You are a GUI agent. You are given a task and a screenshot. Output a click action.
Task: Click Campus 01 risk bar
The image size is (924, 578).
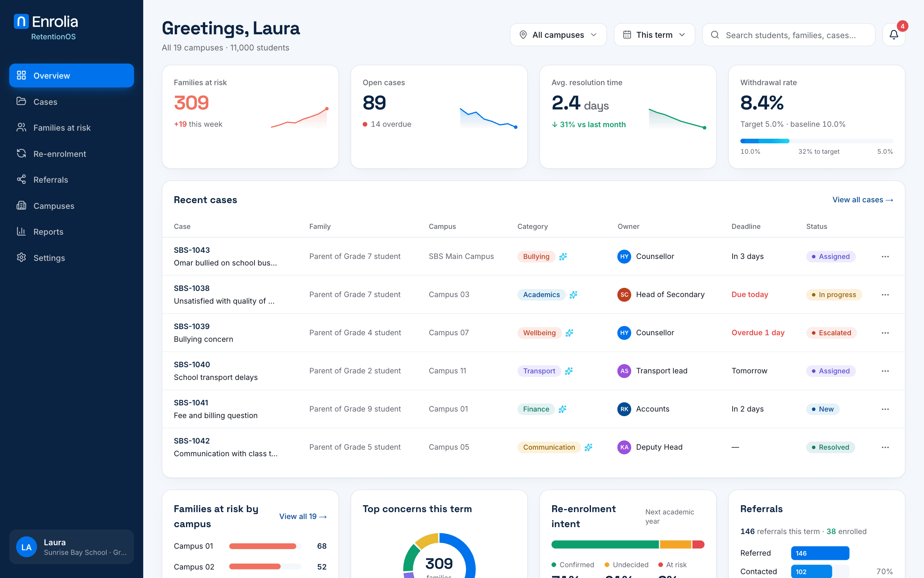coord(265,546)
